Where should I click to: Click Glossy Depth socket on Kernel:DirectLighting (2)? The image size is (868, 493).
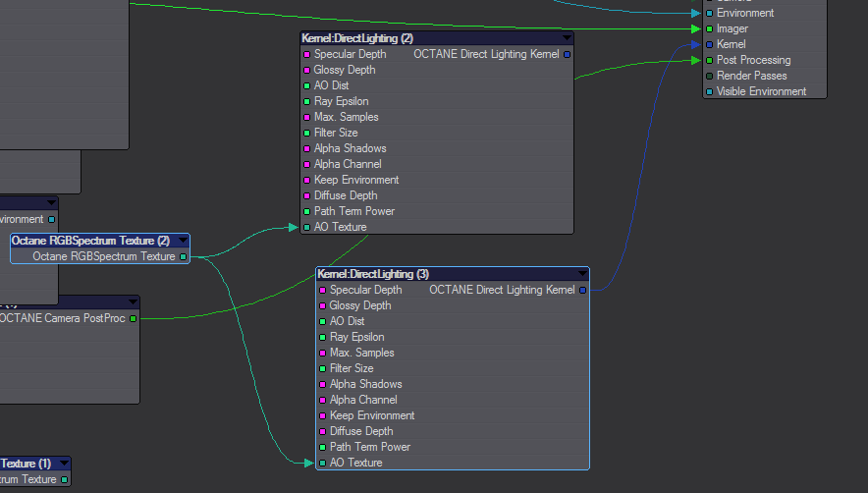[x=306, y=70]
